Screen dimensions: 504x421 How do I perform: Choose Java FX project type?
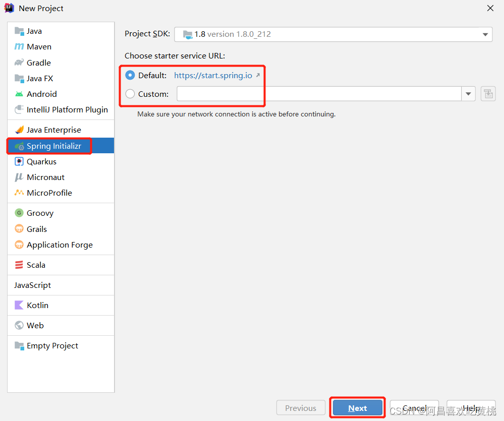[x=61, y=78]
